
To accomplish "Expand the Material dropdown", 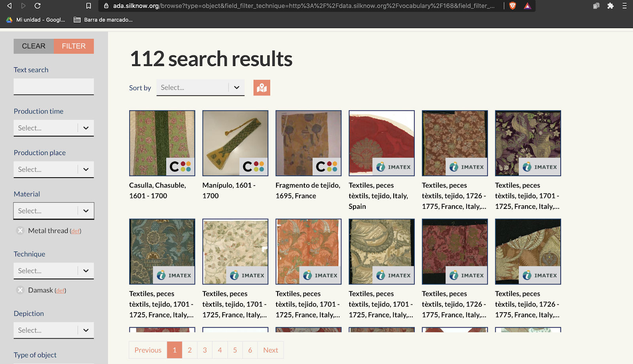I will coord(54,211).
